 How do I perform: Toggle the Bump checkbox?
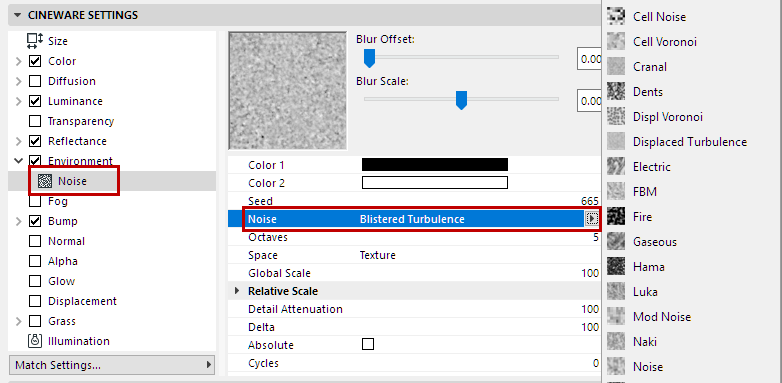coord(35,221)
